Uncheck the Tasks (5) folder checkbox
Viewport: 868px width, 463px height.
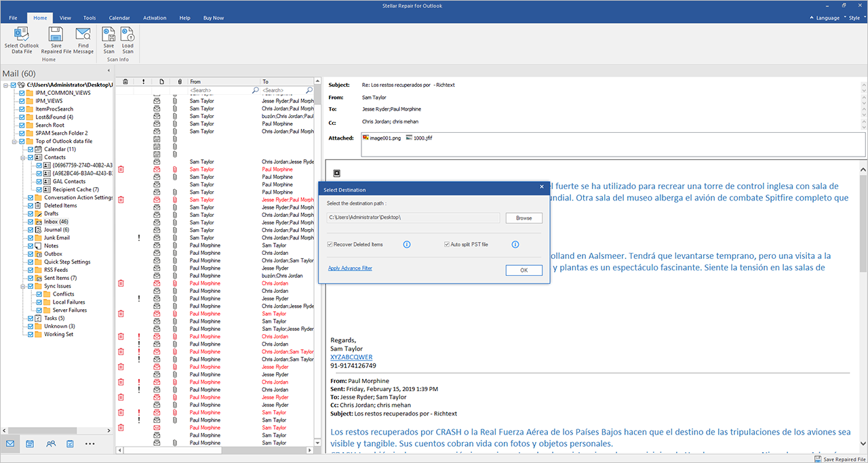31,318
